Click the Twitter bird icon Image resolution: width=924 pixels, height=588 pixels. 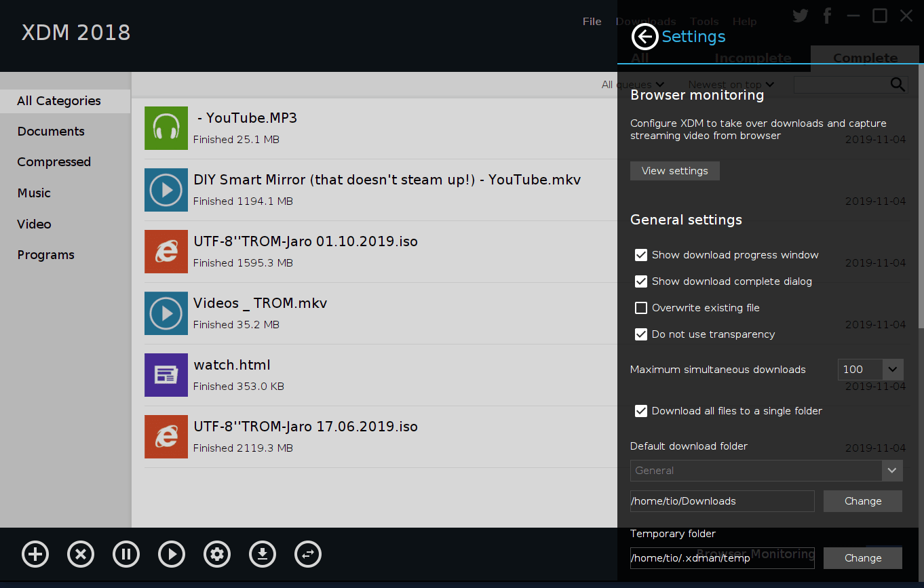[x=801, y=16]
